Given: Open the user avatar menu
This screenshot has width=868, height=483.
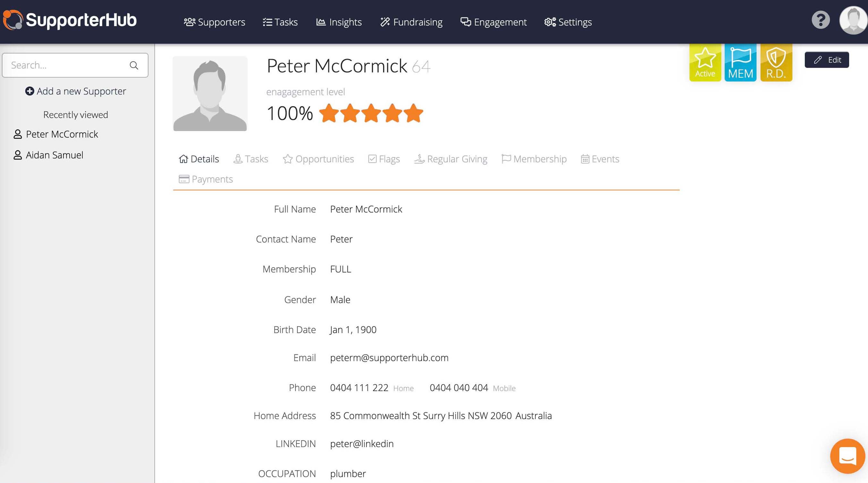Looking at the screenshot, I should [x=853, y=21].
